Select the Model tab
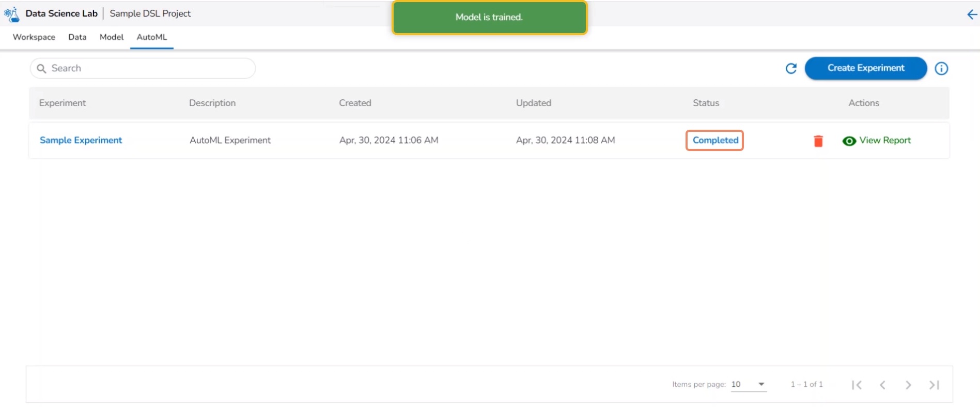The width and height of the screenshot is (980, 407). tap(112, 37)
